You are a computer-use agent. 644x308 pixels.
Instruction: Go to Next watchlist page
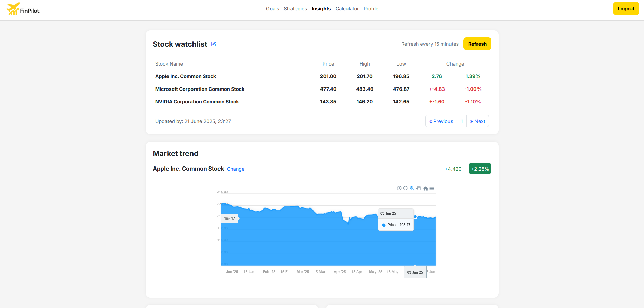478,121
